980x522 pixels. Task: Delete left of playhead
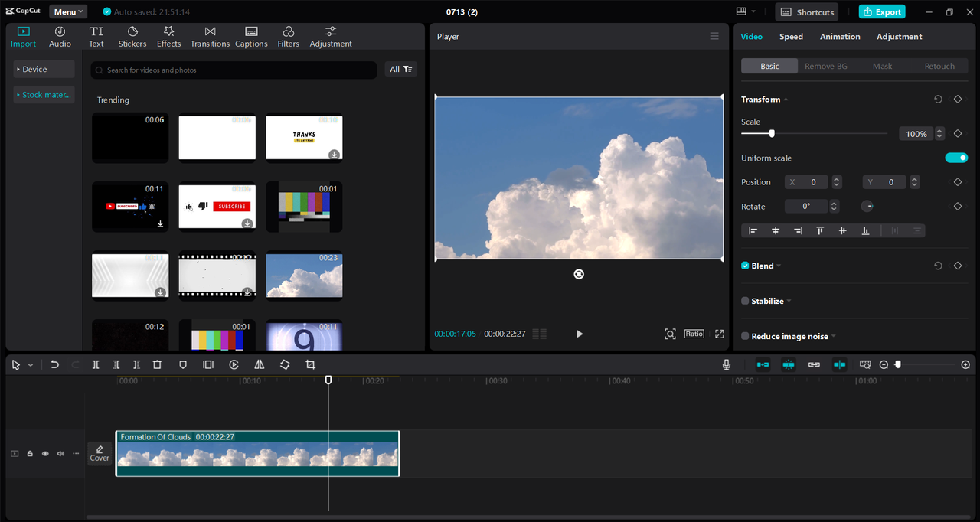click(x=116, y=365)
